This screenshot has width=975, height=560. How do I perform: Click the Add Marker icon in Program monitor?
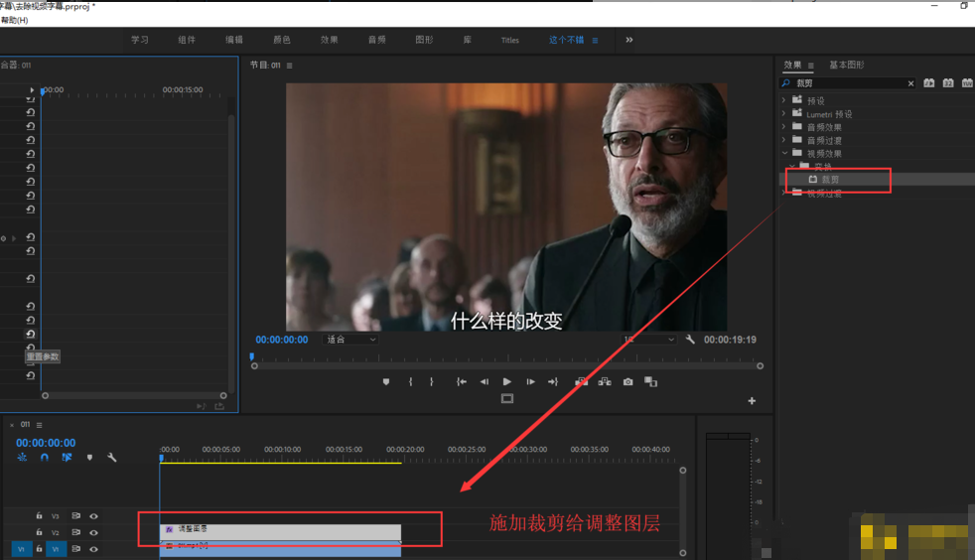pyautogui.click(x=387, y=381)
